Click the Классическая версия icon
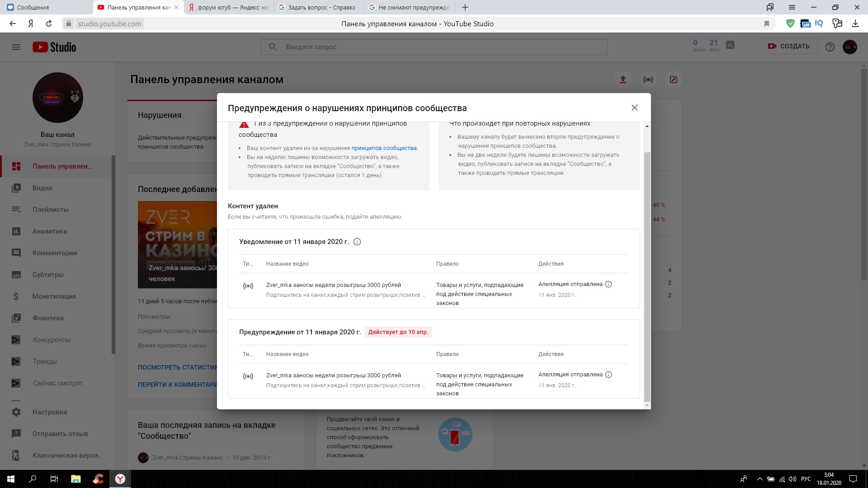Viewport: 868px width, 488px height. (16, 455)
